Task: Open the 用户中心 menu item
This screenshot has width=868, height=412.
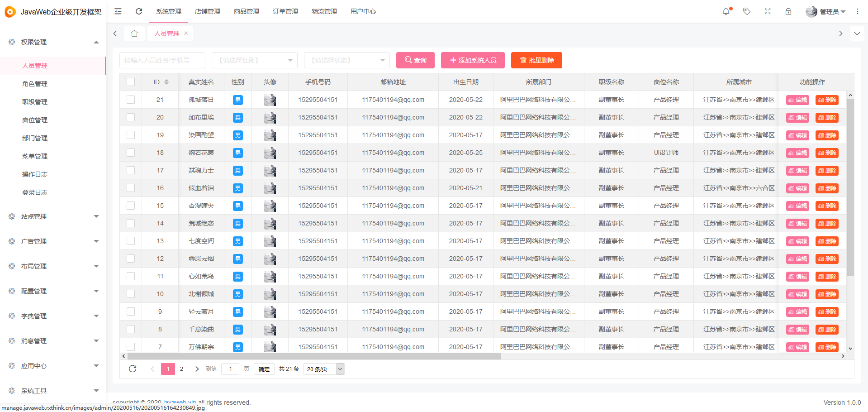Action: (x=363, y=11)
